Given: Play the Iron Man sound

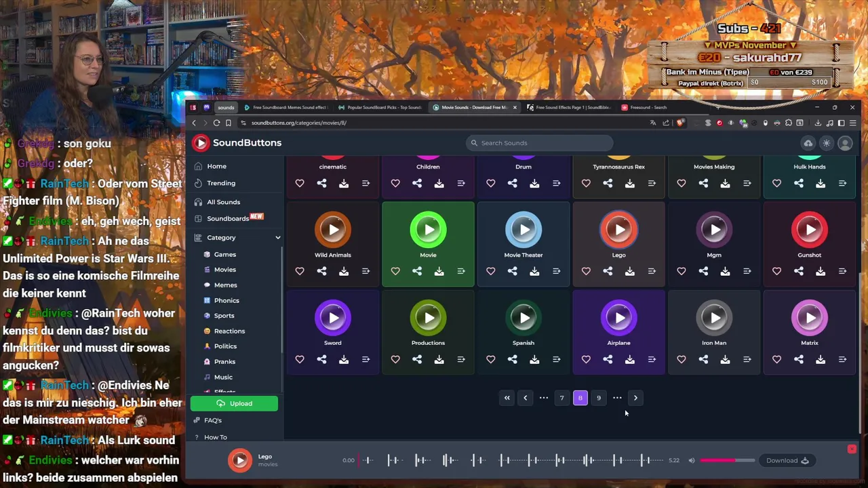Looking at the screenshot, I should pos(714,318).
